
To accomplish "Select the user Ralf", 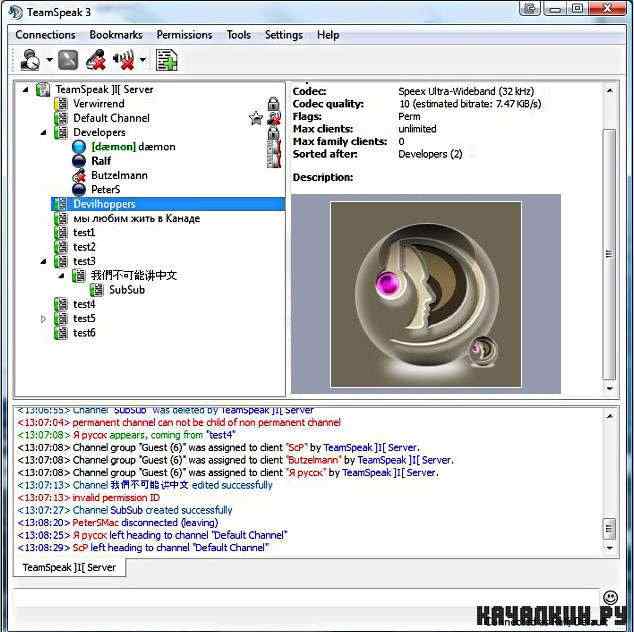I will [101, 161].
